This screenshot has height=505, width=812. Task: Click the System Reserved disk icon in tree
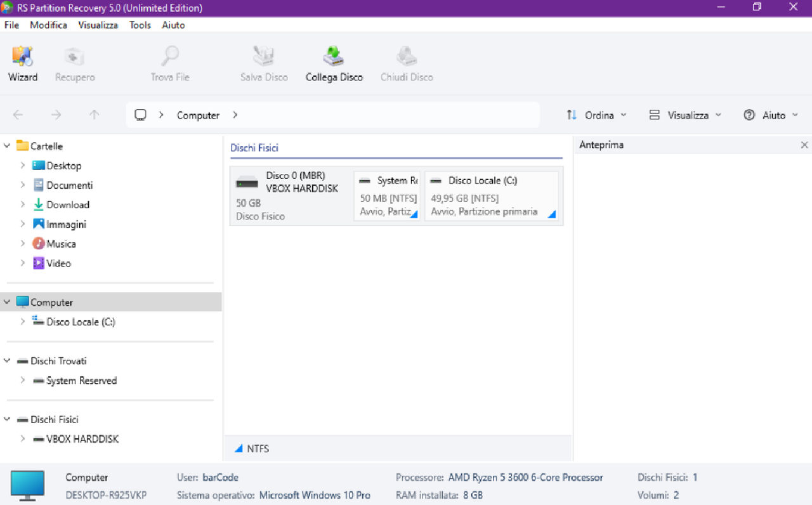pyautogui.click(x=39, y=381)
